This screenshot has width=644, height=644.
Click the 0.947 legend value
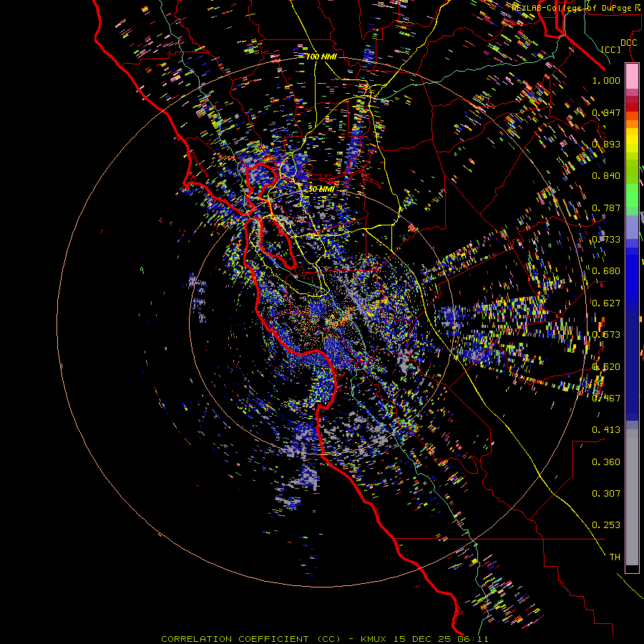[x=606, y=112]
